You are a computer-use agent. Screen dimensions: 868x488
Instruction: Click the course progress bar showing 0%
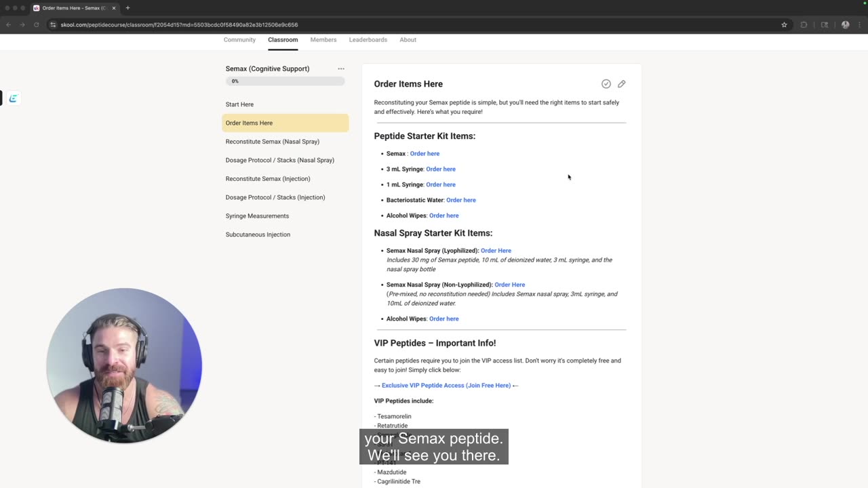pos(285,81)
